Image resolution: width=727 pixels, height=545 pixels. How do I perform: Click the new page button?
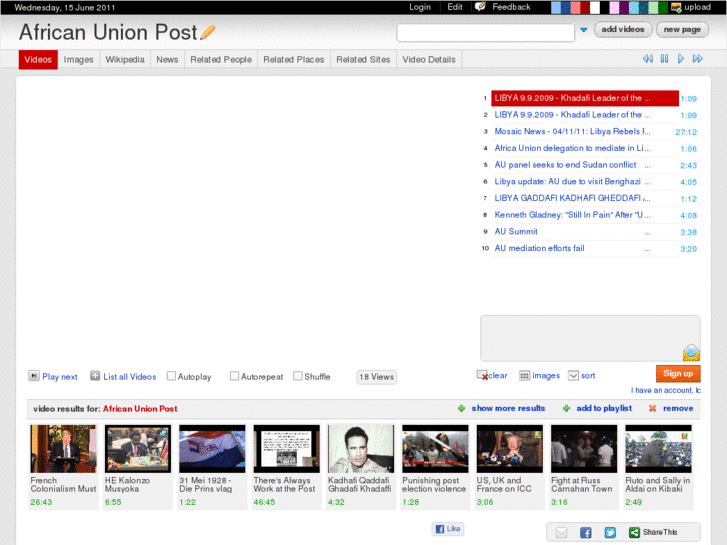[x=682, y=30]
